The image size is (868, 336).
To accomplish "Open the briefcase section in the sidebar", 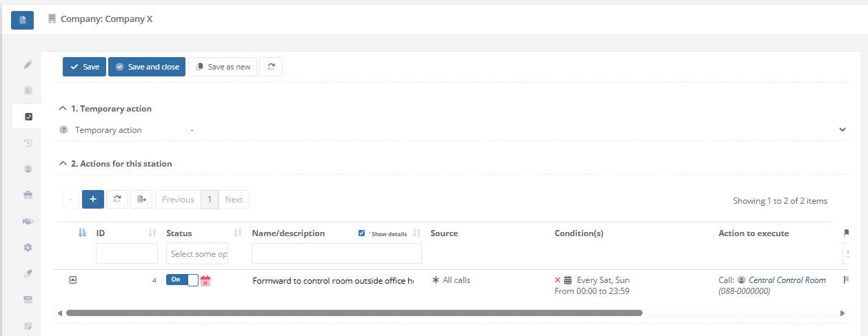I will [28, 195].
